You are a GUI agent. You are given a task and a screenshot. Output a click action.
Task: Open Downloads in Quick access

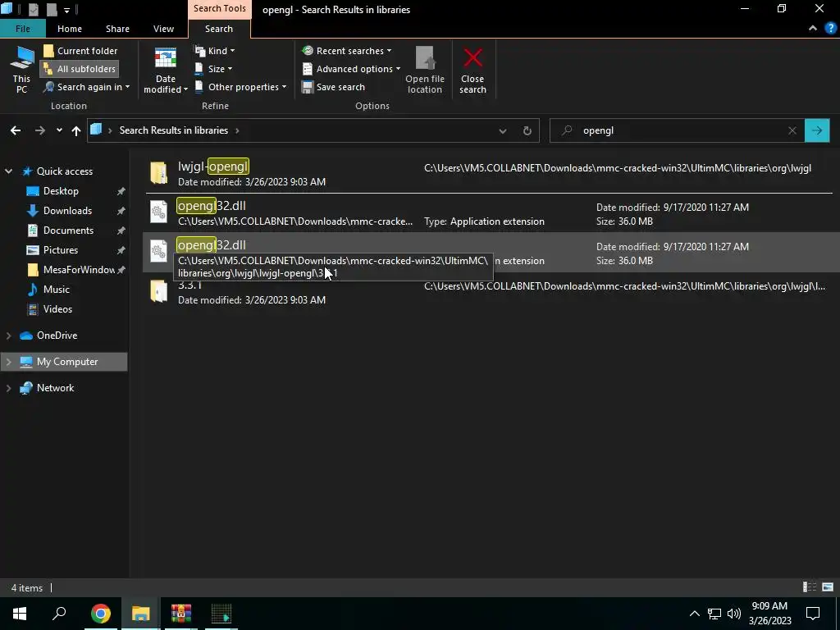(x=67, y=211)
